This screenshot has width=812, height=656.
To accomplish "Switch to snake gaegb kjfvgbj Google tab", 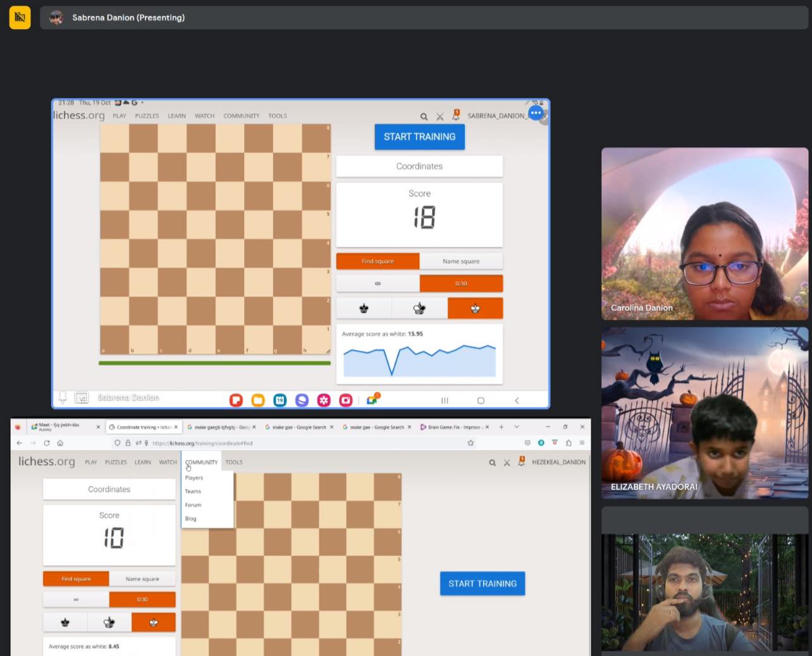I will 220,427.
